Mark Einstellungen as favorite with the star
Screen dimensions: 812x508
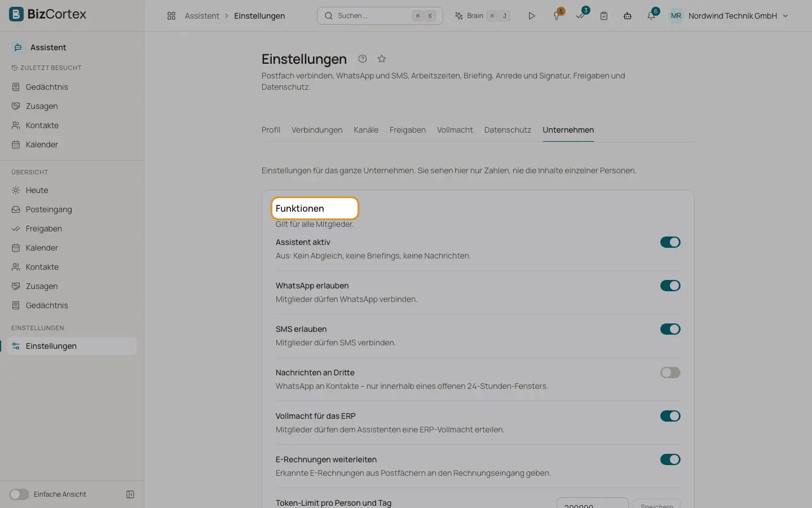point(382,59)
